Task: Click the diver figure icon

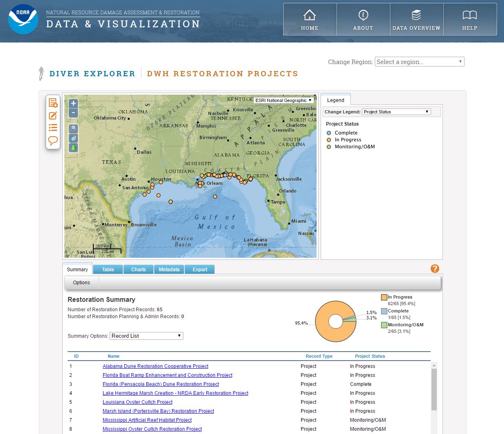Action: point(41,73)
